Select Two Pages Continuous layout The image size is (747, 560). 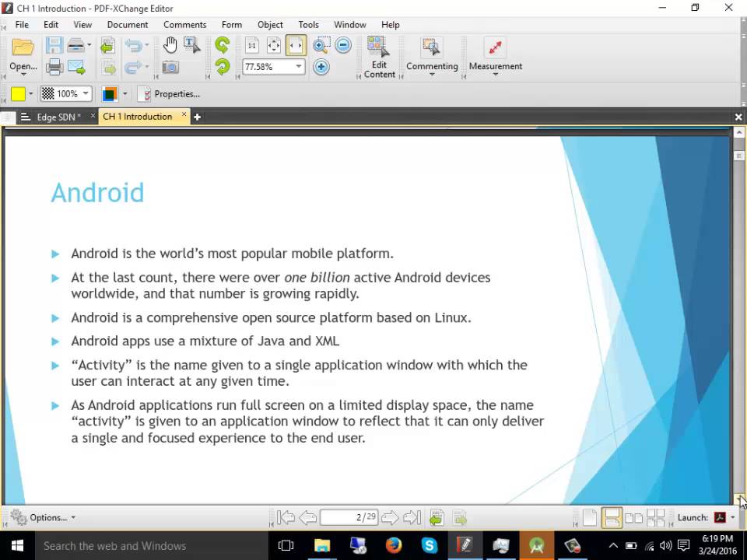[655, 518]
